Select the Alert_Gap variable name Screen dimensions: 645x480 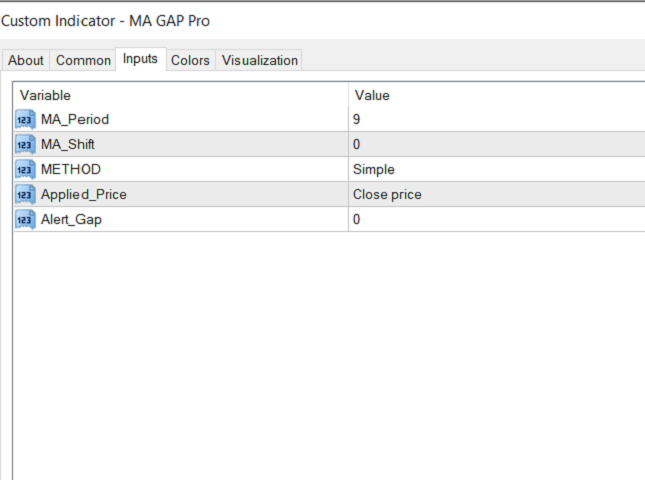pos(71,220)
